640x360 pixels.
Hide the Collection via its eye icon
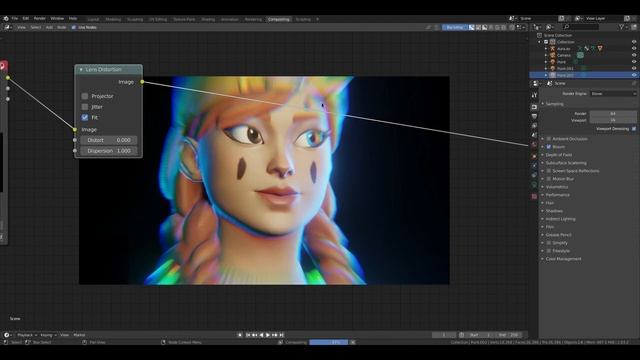(x=634, y=42)
